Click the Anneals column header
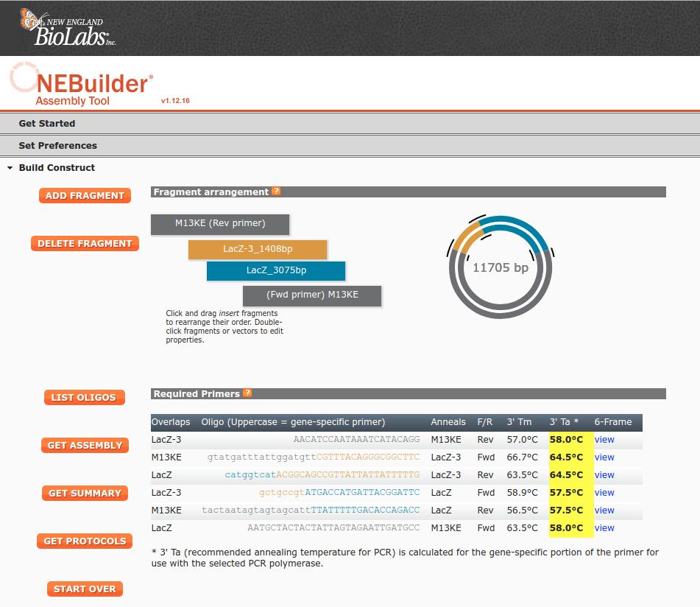Screen dimensions: 700x607 click(448, 422)
